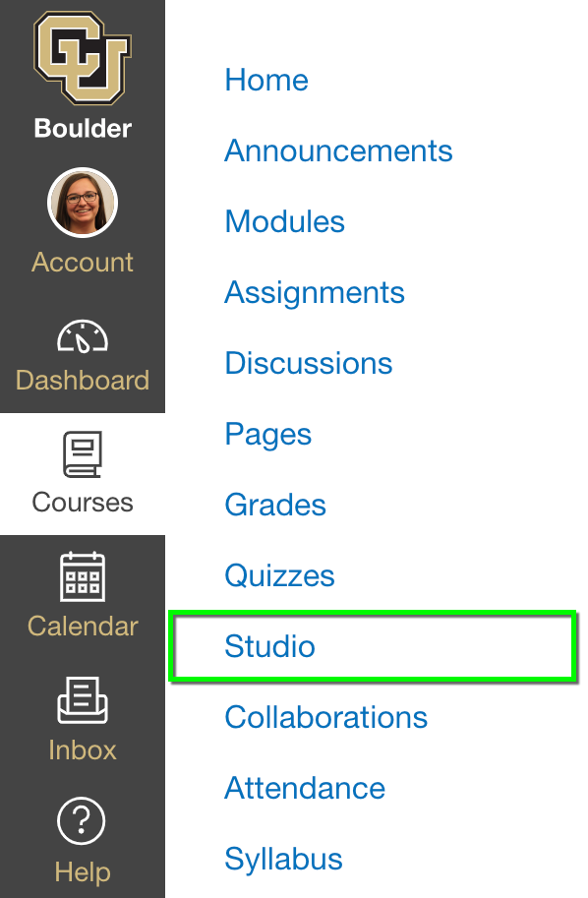Navigate to the course Home page

(x=265, y=80)
